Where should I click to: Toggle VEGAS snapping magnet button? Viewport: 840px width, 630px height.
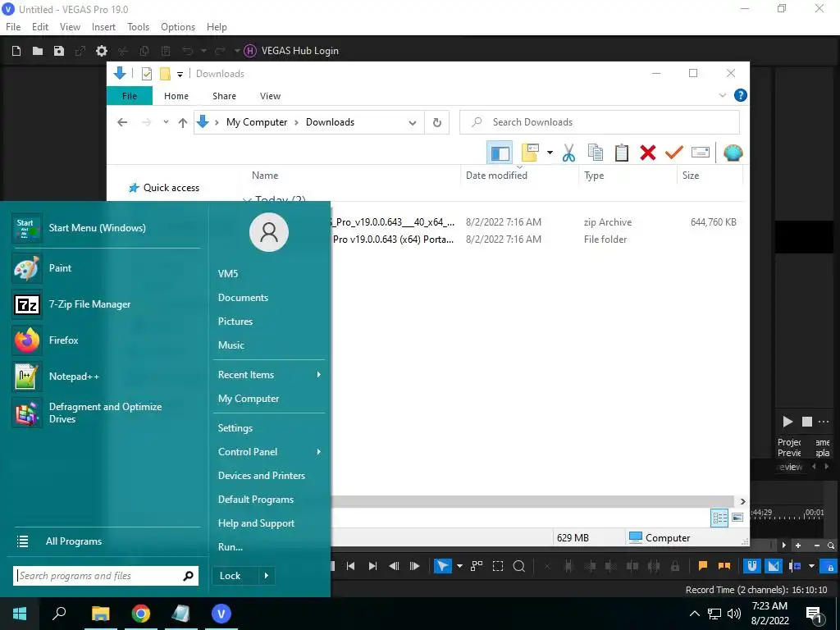[x=752, y=566]
